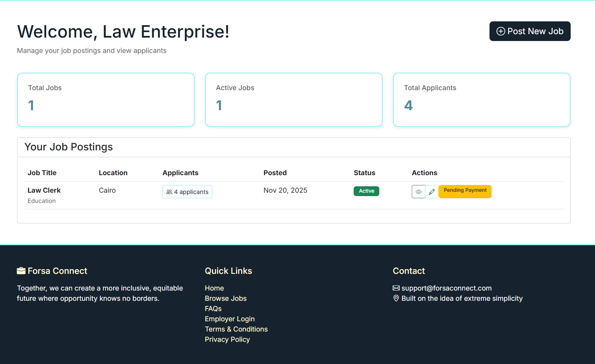Click the Active status badge
Image resolution: width=595 pixels, height=364 pixels.
366,191
